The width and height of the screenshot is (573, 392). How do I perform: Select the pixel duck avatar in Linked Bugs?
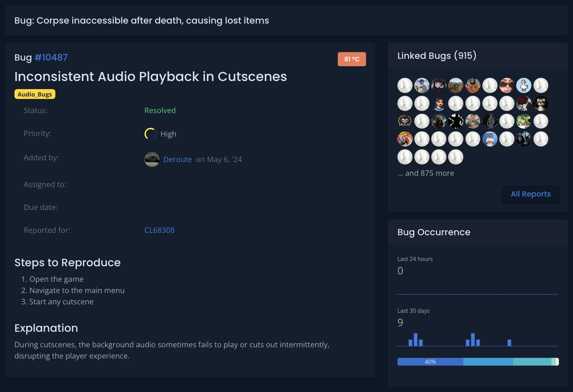coord(524,86)
